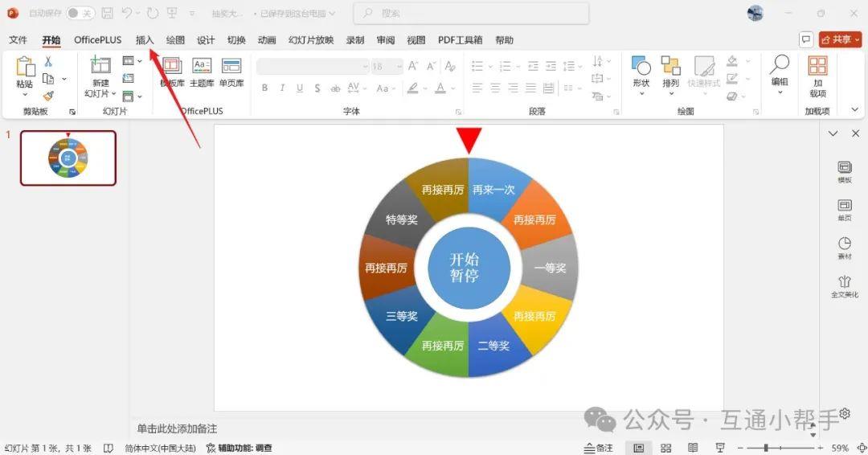868x455 pixels.
Task: Toggle Strikethrough formatting
Action: (x=335, y=88)
